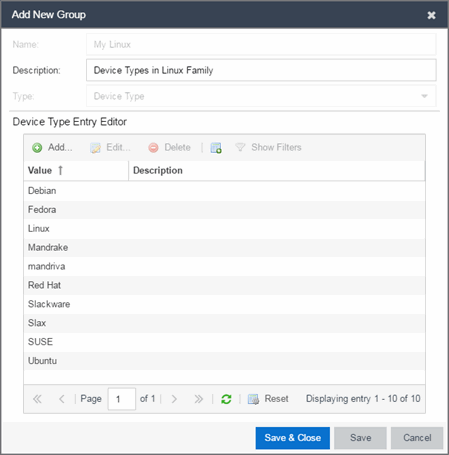Click the red Delete icon

pyautogui.click(x=153, y=148)
